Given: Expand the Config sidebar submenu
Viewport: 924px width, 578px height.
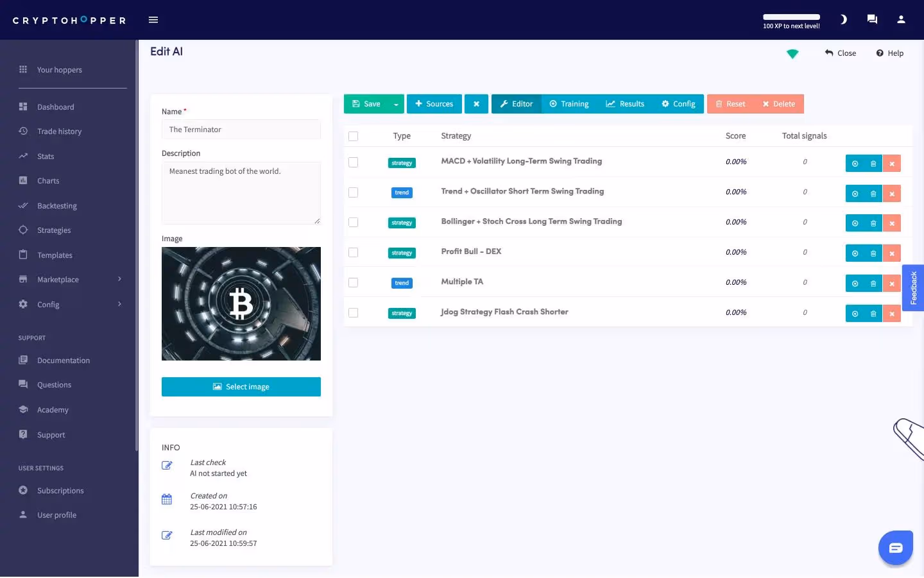Looking at the screenshot, I should pyautogui.click(x=120, y=304).
